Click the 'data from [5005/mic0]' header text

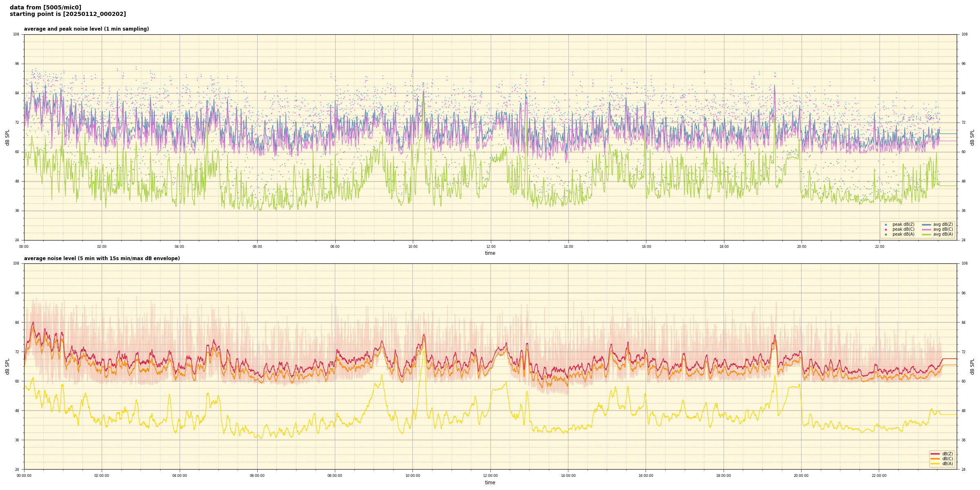(x=45, y=7)
